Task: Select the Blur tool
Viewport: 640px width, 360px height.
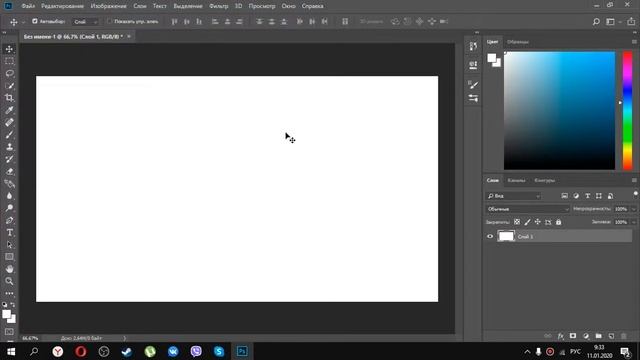Action: 9,196
